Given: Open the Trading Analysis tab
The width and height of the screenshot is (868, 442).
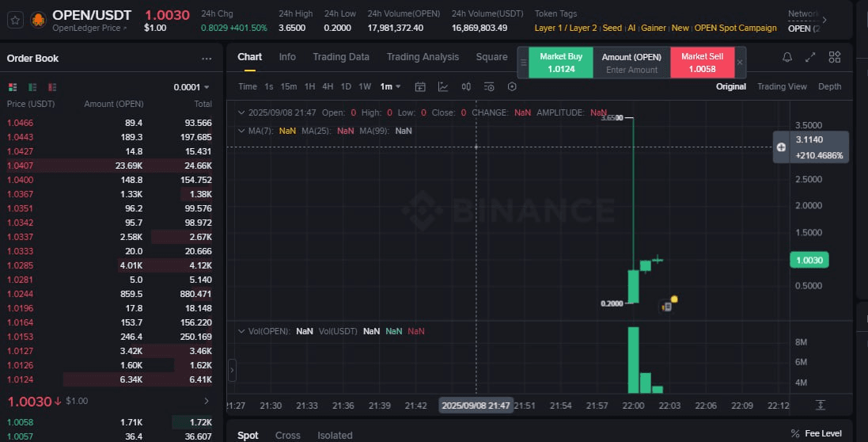Looking at the screenshot, I should [x=423, y=57].
